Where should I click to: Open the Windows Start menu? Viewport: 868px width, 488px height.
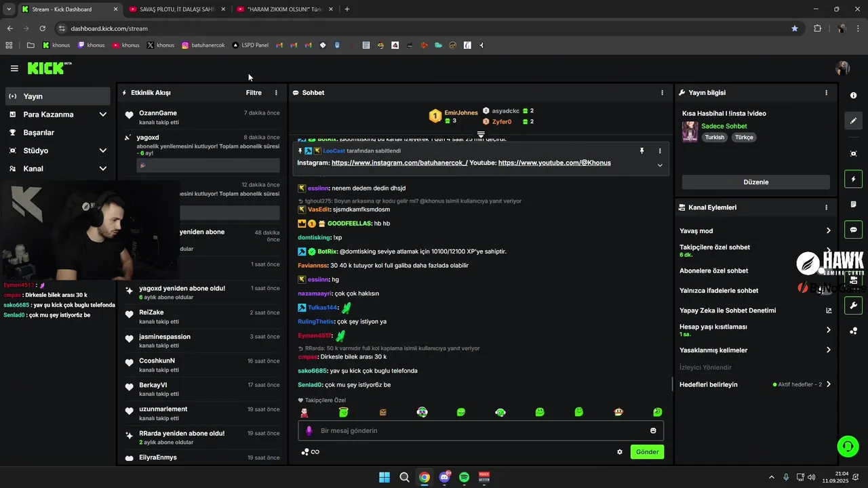coord(384,477)
